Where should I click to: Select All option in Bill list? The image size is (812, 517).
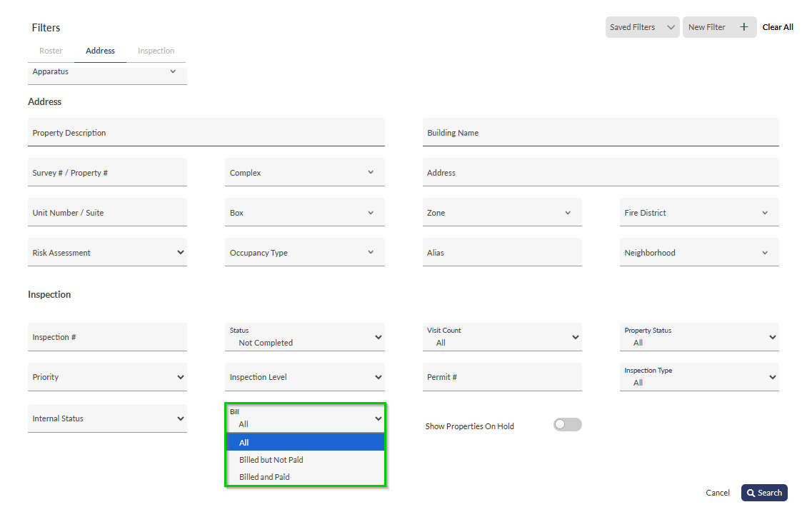[244, 443]
